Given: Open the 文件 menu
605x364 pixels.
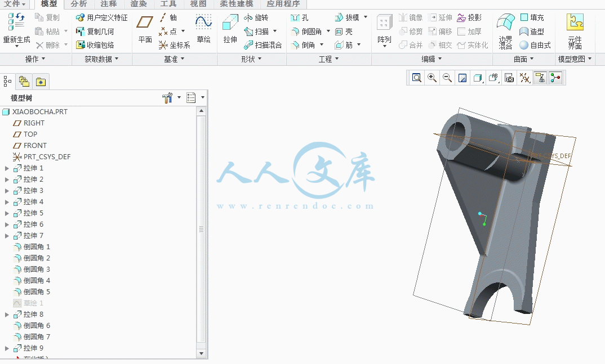Looking at the screenshot, I should [15, 4].
